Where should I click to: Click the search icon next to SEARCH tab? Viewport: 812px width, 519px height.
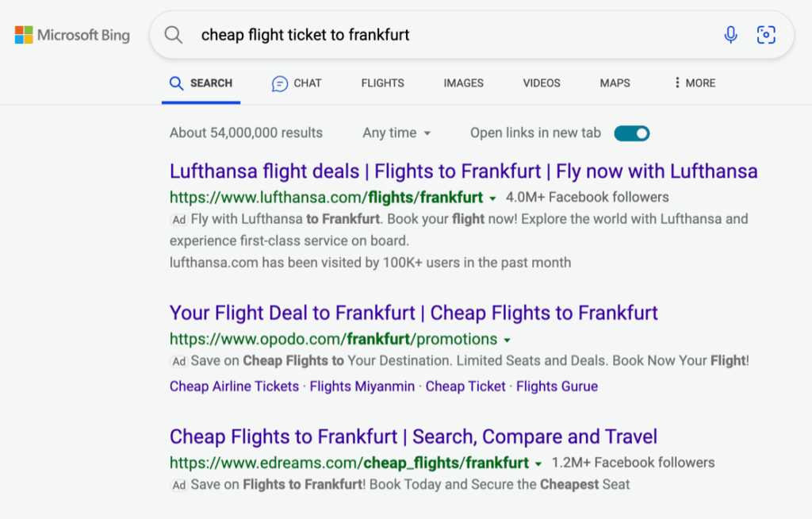(175, 83)
